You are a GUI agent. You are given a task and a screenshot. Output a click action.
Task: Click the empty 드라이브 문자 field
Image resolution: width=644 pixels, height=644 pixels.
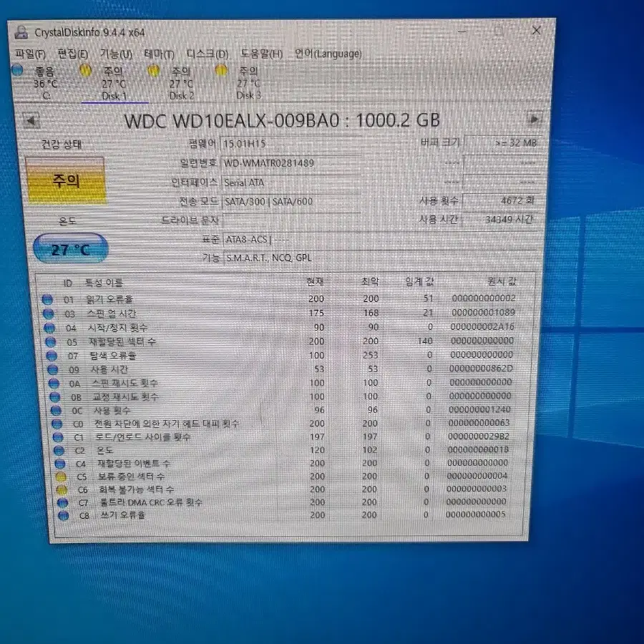(292, 220)
